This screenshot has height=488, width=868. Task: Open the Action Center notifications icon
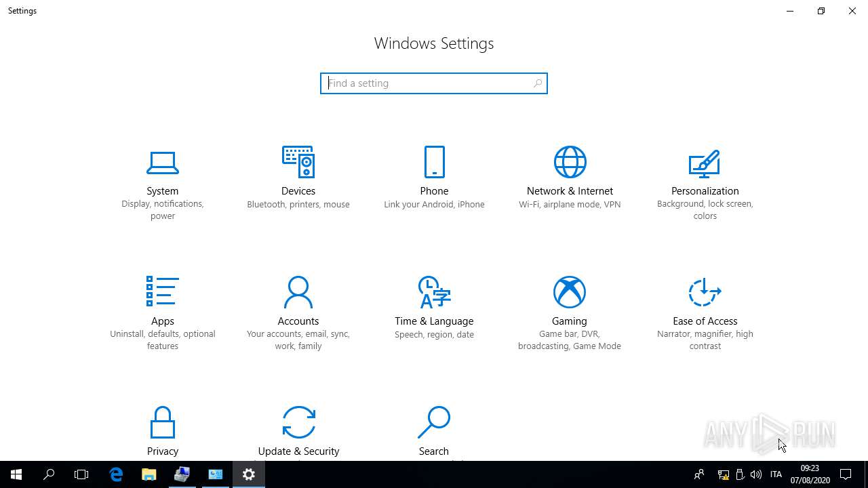point(846,474)
